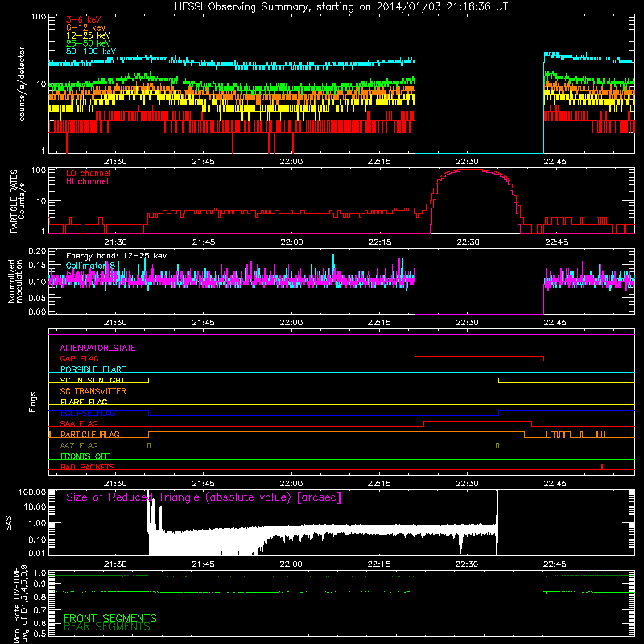The image size is (644, 644).
Task: Select the orange '6-12 keV' legend entry
Action: (x=86, y=27)
